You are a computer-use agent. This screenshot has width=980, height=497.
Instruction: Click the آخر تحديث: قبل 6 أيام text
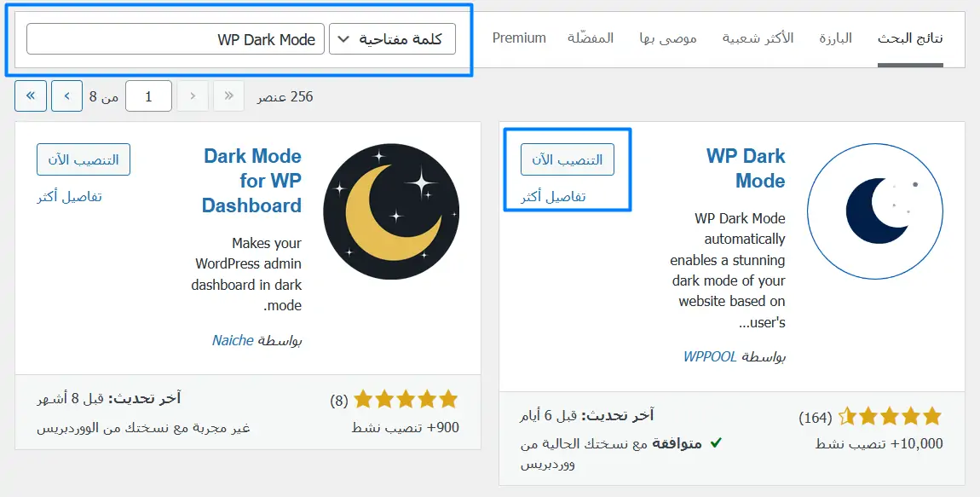point(587,415)
